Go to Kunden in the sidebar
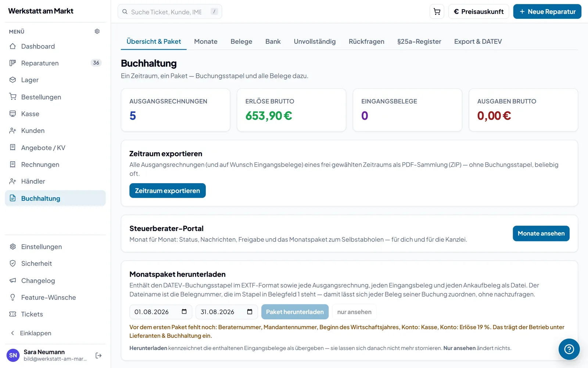The image size is (588, 368). 55,131
